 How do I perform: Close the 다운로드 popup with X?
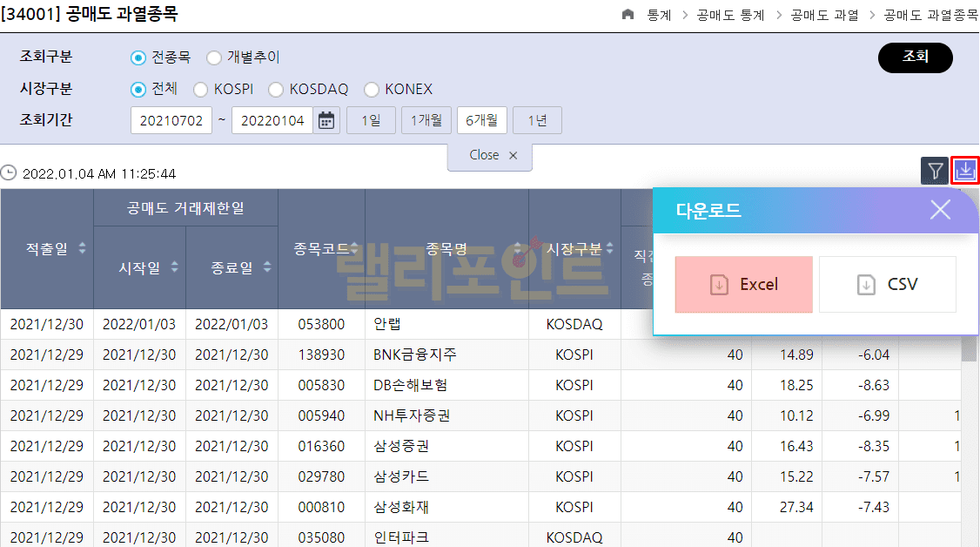[940, 210]
